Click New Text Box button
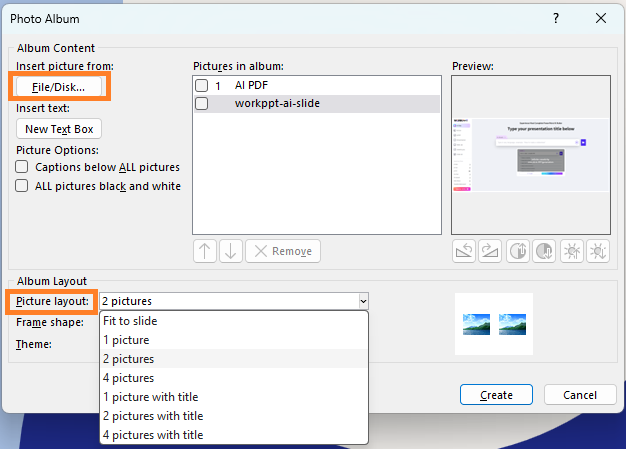The image size is (626, 449). click(59, 129)
